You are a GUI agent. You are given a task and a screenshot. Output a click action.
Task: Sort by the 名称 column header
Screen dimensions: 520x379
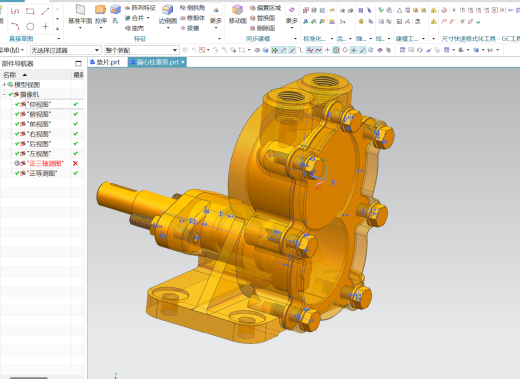tap(36, 75)
